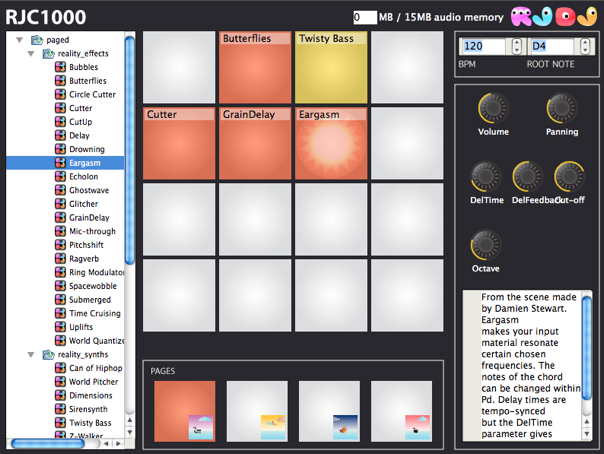Toggle the Cutter pad
This screenshot has height=454, width=604.
pos(179,143)
